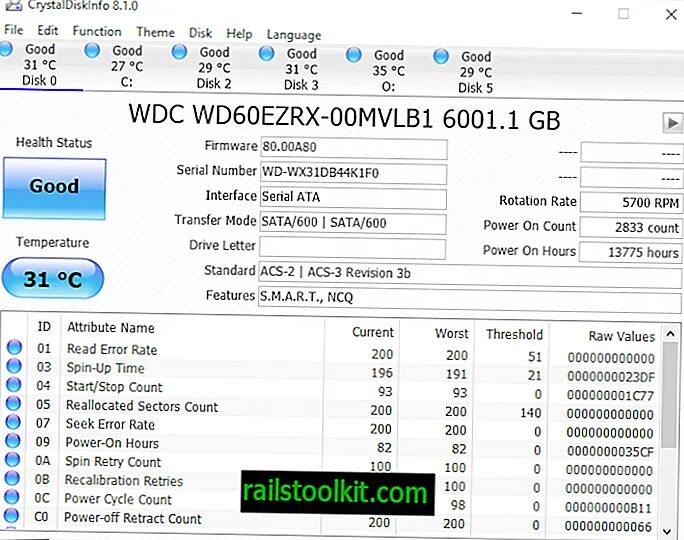The image size is (684, 540).
Task: Select the Spin-Up Time row text
Action: [x=105, y=368]
